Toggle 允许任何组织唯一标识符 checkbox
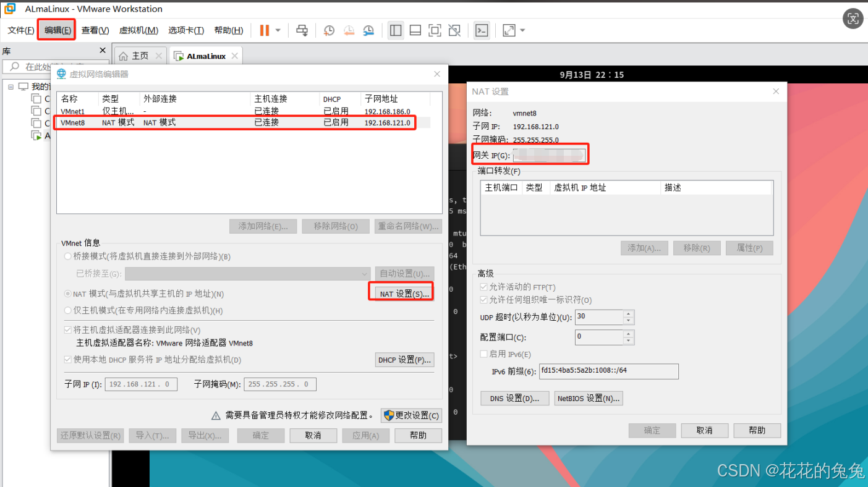 point(484,300)
